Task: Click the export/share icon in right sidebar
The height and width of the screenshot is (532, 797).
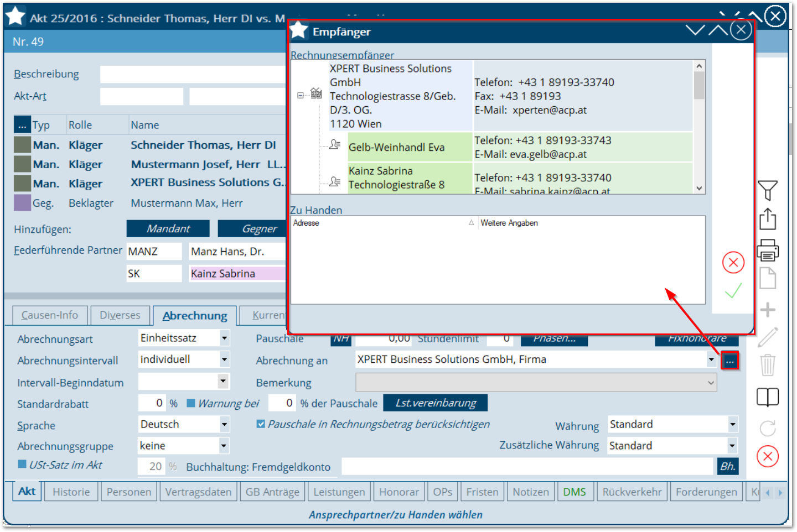Action: coord(768,219)
